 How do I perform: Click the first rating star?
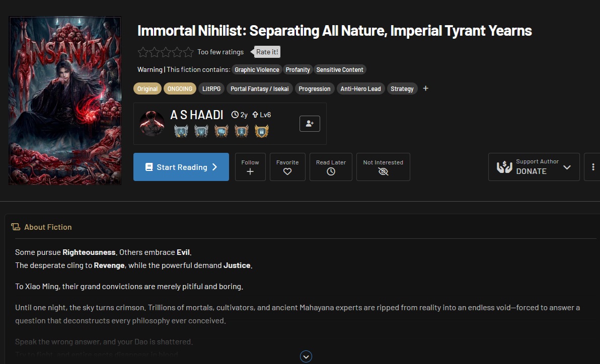click(143, 52)
